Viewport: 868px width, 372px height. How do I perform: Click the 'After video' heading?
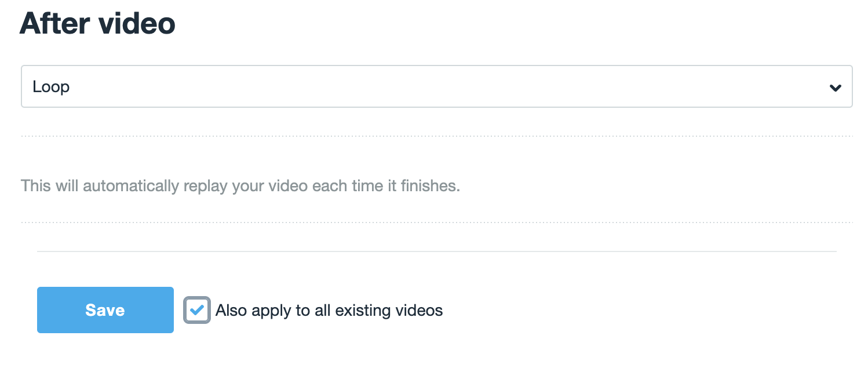[x=97, y=24]
